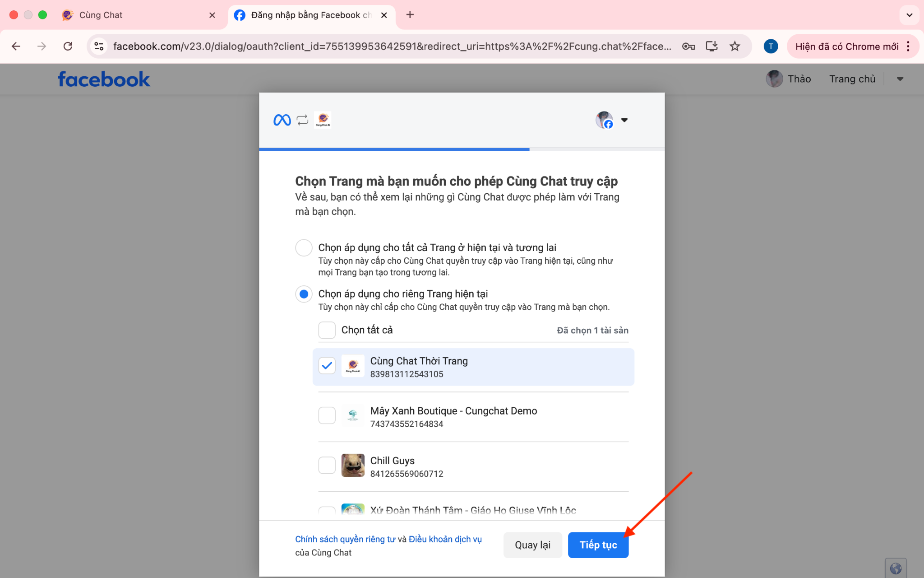Click the Meta infinity logo icon

[x=282, y=120]
